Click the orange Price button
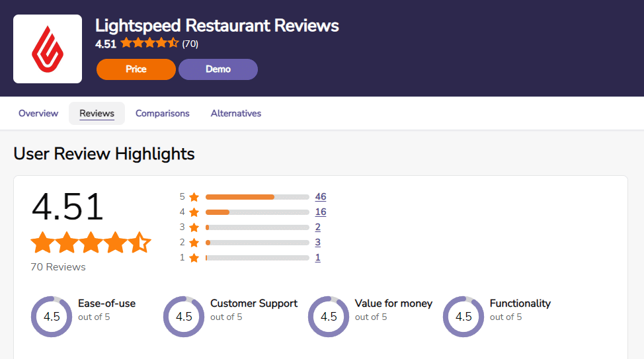The image size is (644, 359). coord(136,69)
